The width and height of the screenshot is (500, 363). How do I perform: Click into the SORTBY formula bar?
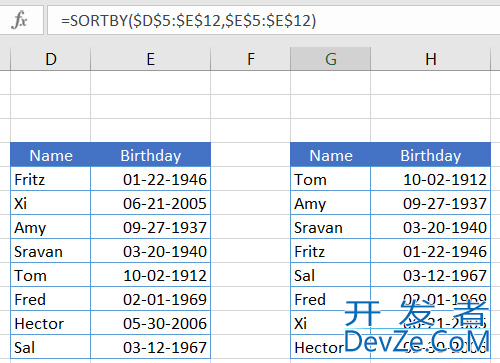[x=274, y=20]
